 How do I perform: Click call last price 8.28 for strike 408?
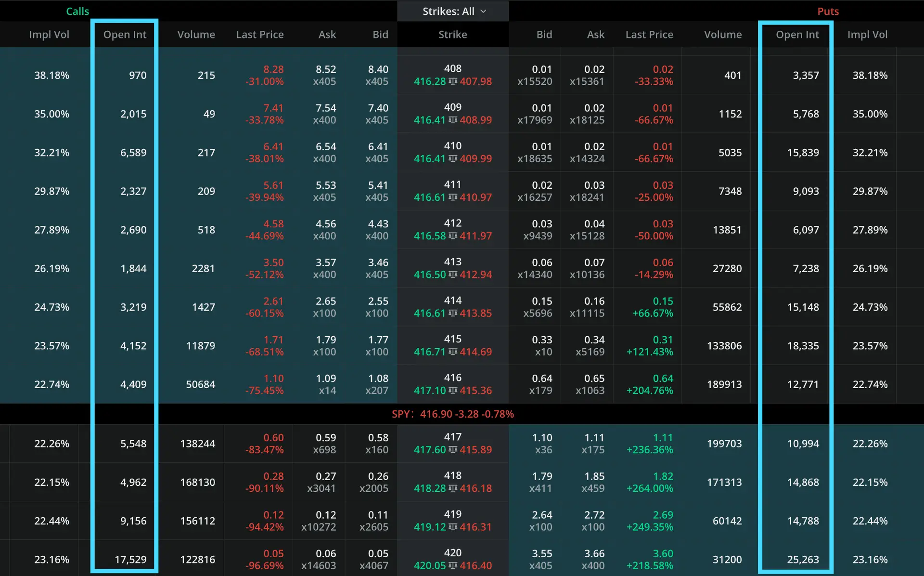(x=273, y=69)
